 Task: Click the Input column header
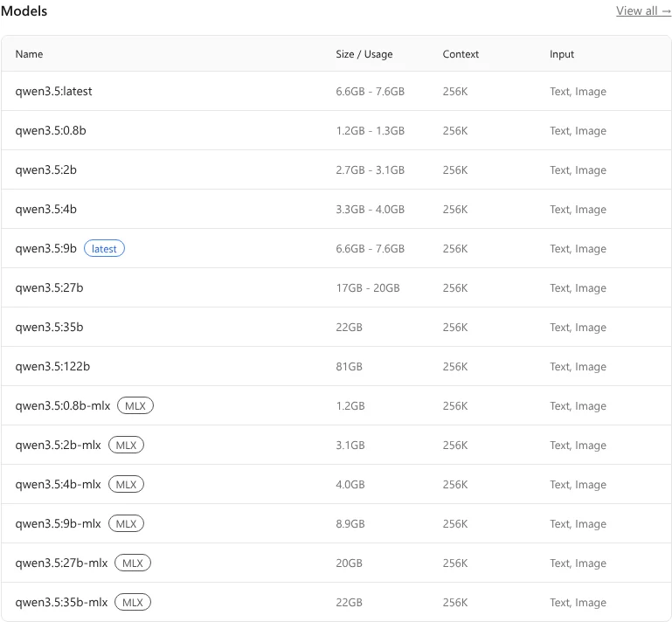[562, 54]
